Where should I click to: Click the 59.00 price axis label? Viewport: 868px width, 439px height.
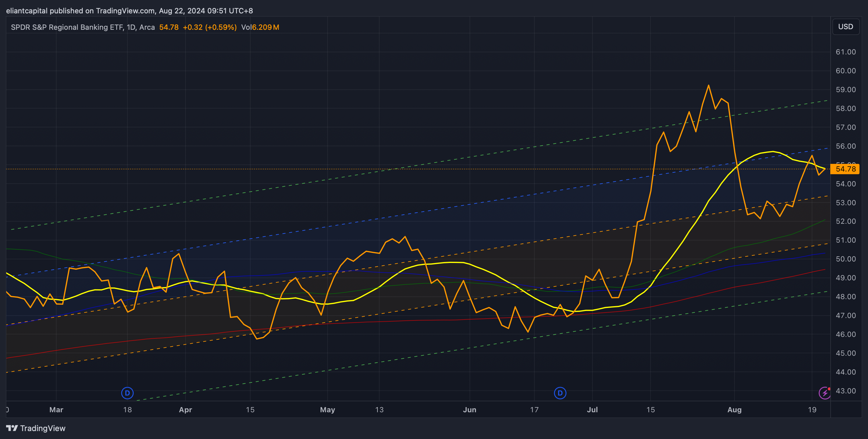[846, 90]
